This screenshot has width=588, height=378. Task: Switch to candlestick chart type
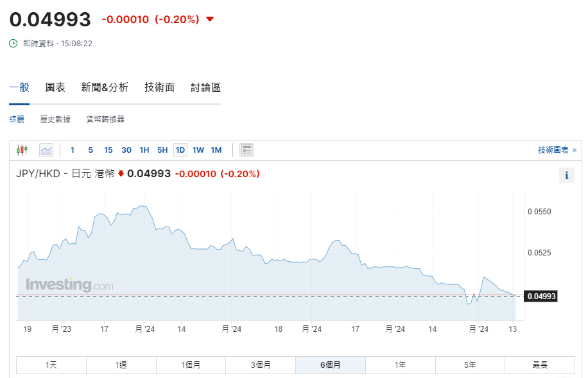tap(22, 150)
